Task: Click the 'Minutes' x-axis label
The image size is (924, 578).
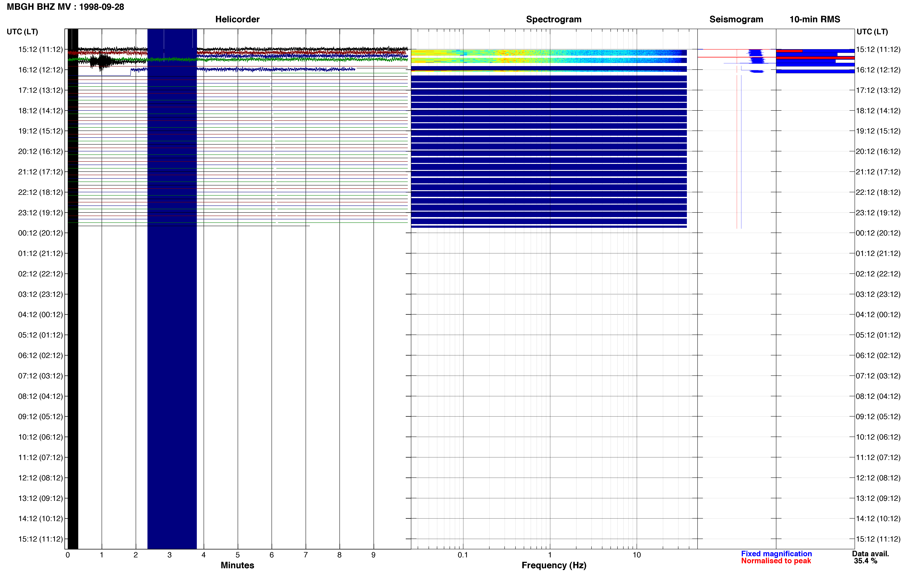Action: click(x=237, y=565)
